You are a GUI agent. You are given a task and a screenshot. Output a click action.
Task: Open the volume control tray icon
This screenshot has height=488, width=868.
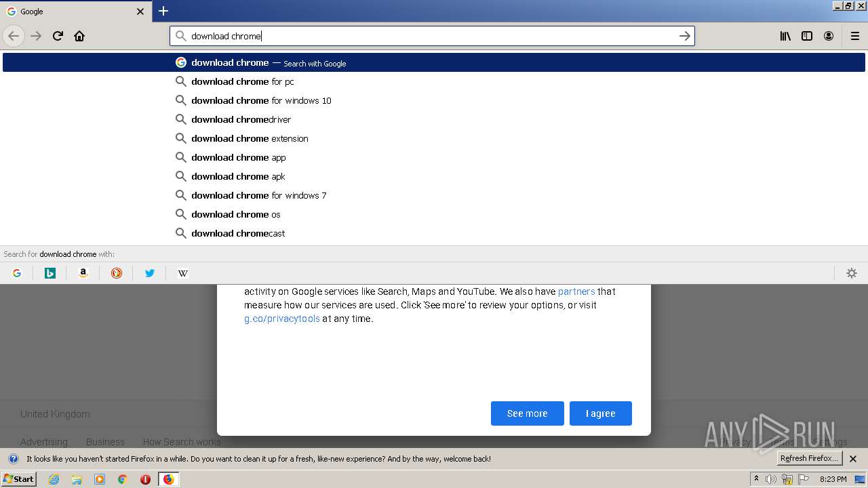pos(772,479)
